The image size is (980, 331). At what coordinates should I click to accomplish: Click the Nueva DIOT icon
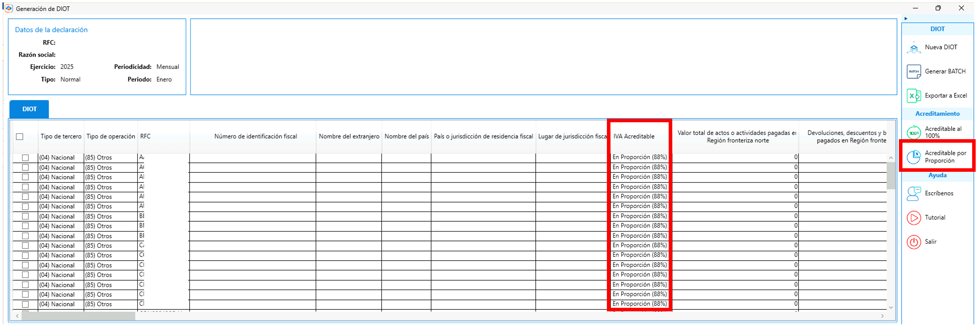tap(913, 48)
